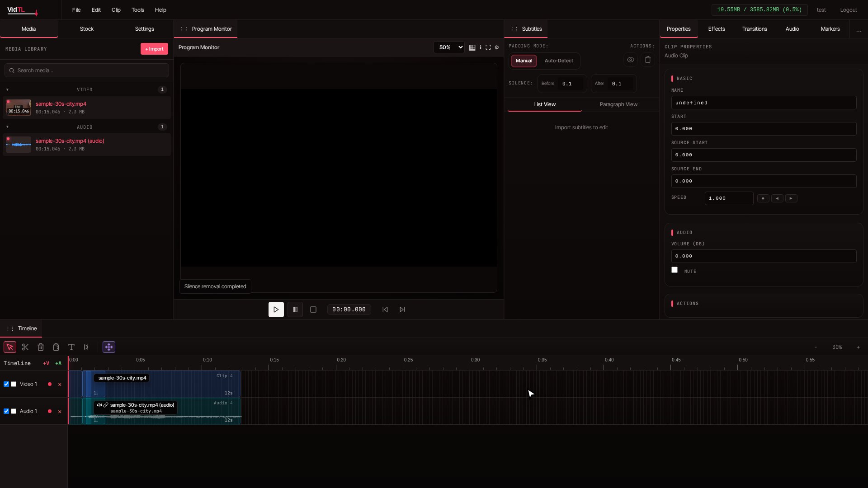Click in the Search media field

pos(87,70)
